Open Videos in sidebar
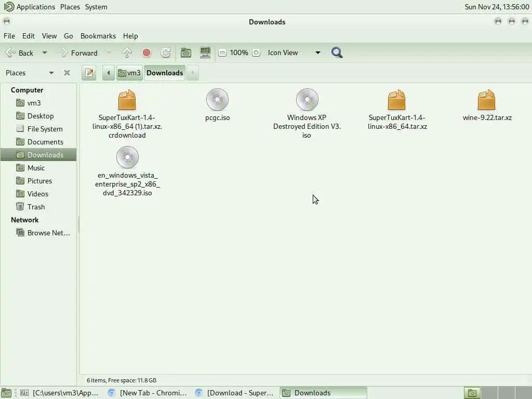Viewport: 532px width, 399px height. point(38,194)
